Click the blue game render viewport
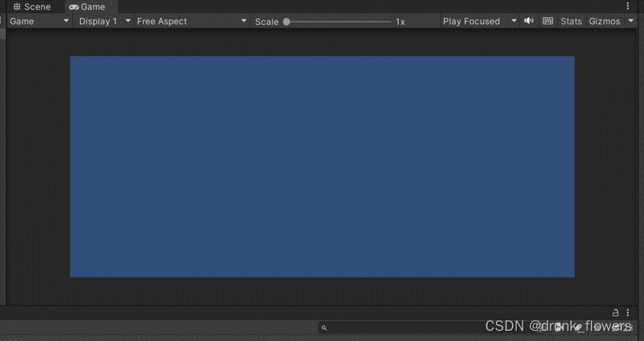Viewport: 644px width, 341px height. pyautogui.click(x=322, y=167)
